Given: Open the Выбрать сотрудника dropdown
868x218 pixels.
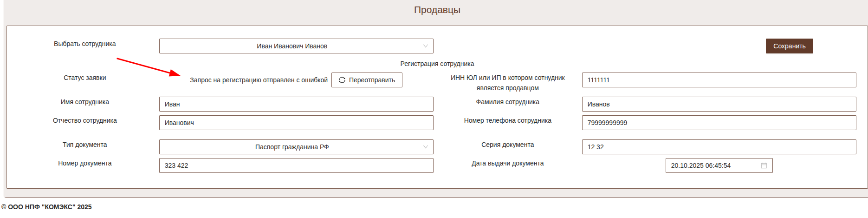Looking at the screenshot, I should pyautogui.click(x=296, y=46).
